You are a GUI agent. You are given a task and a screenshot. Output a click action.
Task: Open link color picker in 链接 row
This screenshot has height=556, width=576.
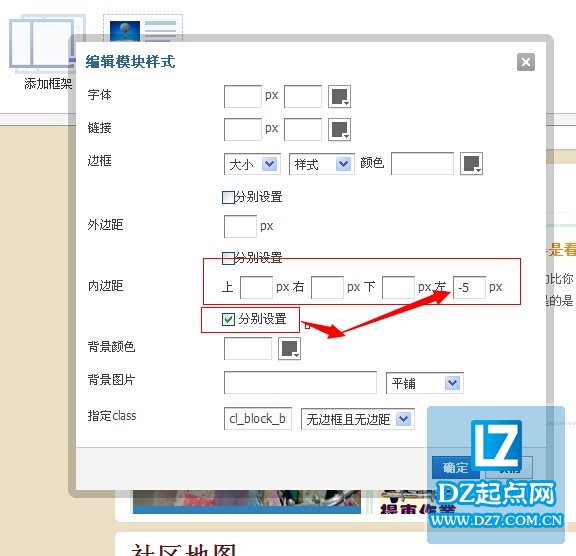[x=339, y=129]
